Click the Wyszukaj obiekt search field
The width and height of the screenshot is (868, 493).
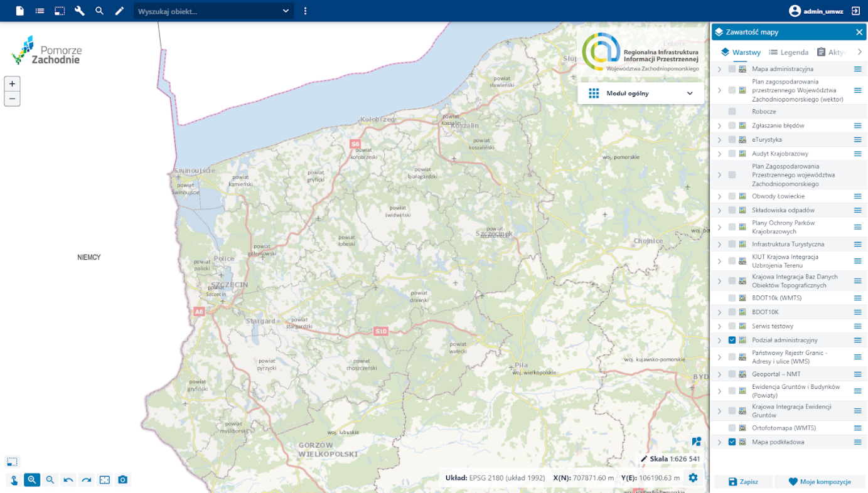[207, 11]
